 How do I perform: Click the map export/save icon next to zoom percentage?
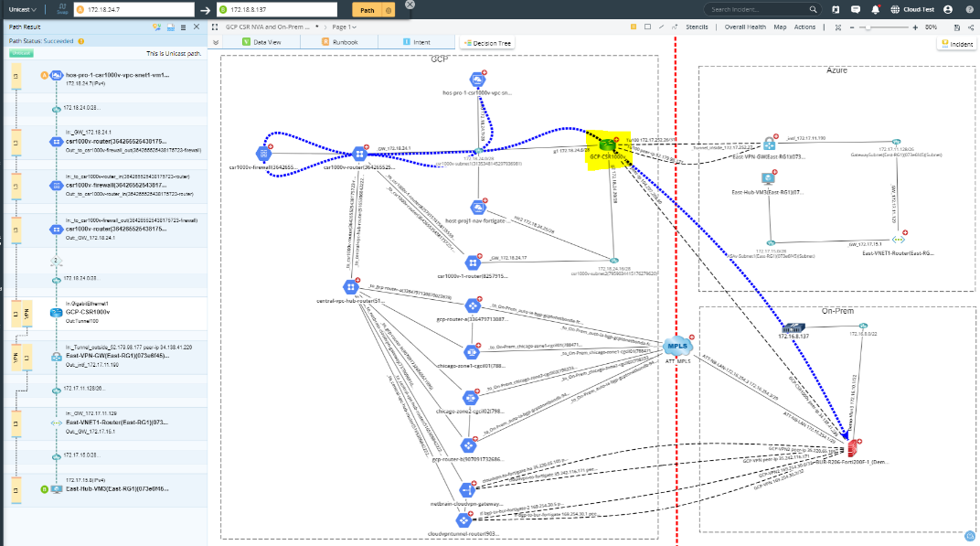coord(956,27)
